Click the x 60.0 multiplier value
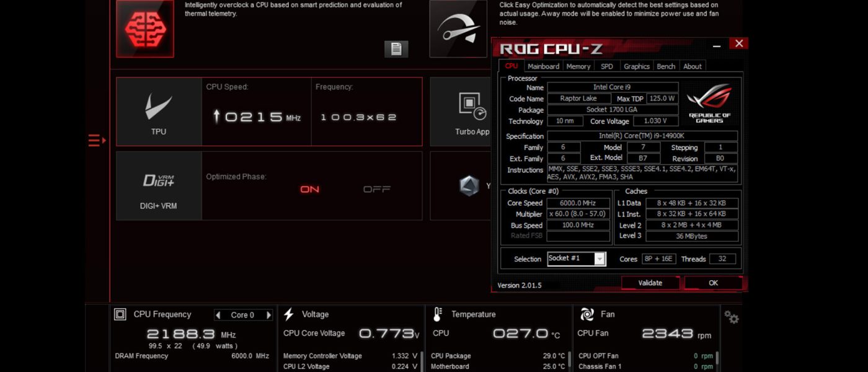The image size is (868, 372). (578, 214)
